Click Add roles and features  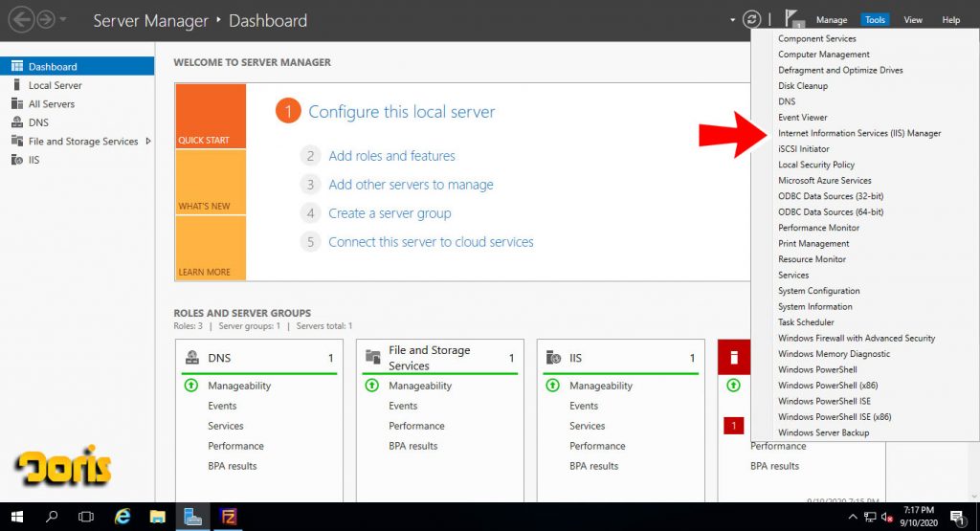pos(391,156)
